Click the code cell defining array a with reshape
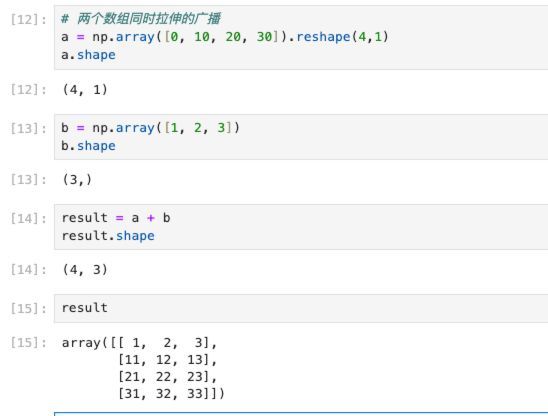Image resolution: width=548 pixels, height=416 pixels. (x=301, y=37)
